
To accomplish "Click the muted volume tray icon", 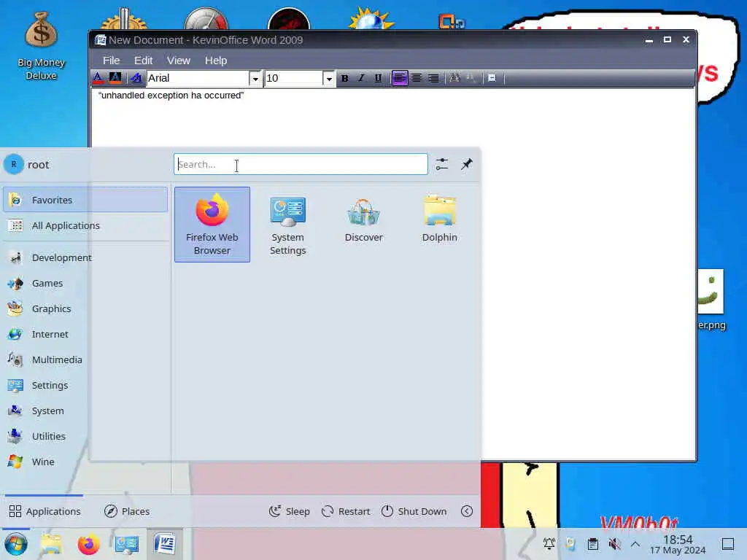I will (614, 543).
